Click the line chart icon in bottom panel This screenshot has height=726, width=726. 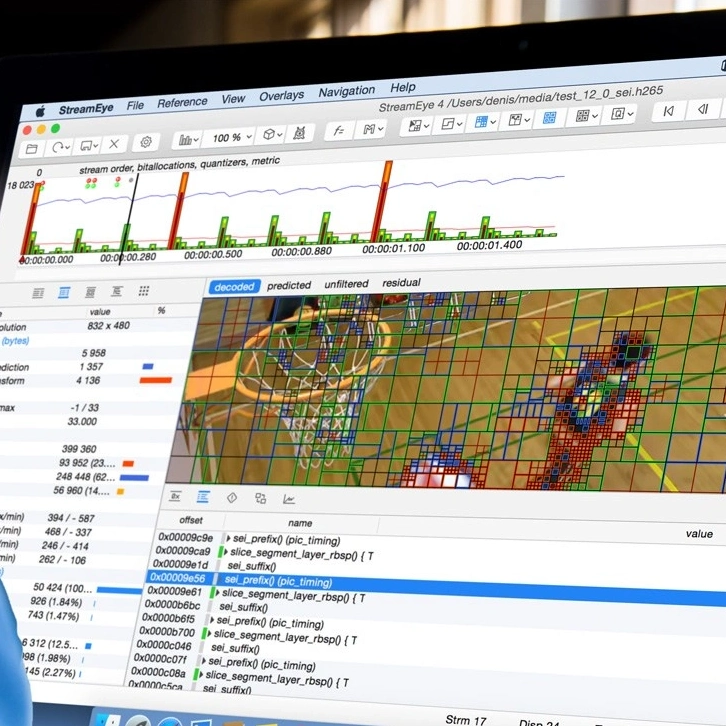coord(289,499)
